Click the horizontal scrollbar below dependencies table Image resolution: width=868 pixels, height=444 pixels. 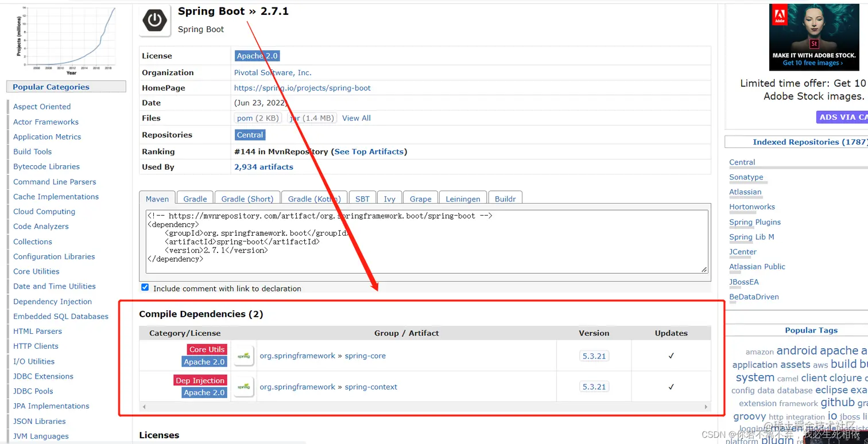(425, 407)
